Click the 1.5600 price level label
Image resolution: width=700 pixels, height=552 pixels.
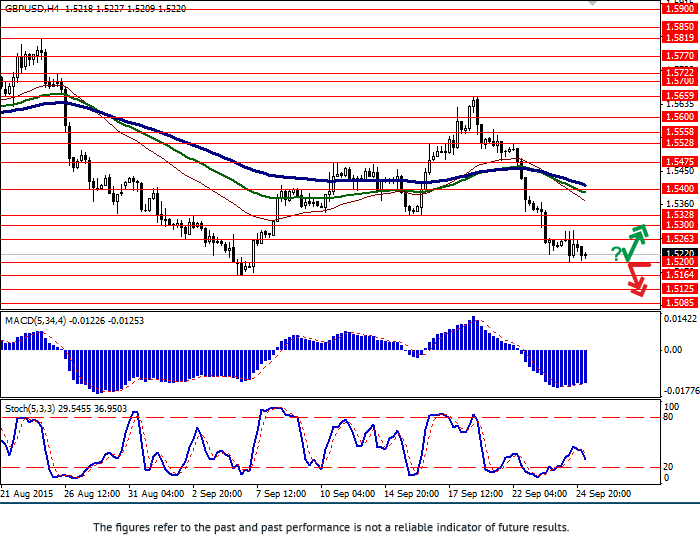click(x=680, y=117)
